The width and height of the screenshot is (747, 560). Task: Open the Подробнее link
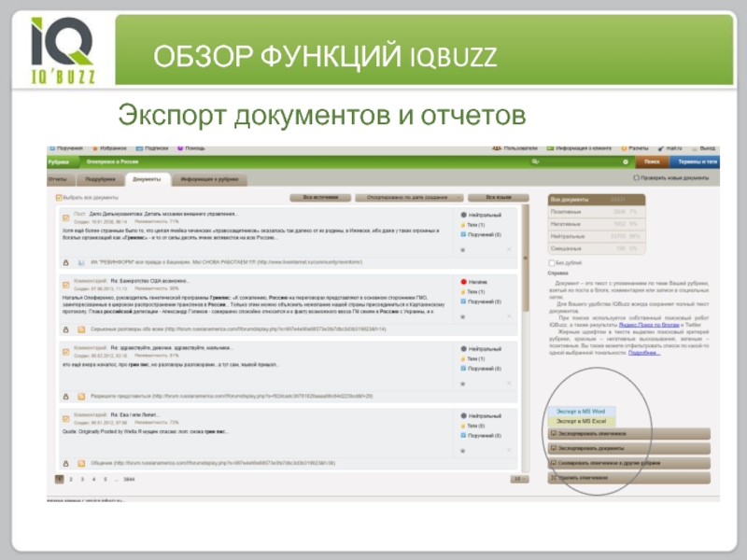click(x=644, y=353)
